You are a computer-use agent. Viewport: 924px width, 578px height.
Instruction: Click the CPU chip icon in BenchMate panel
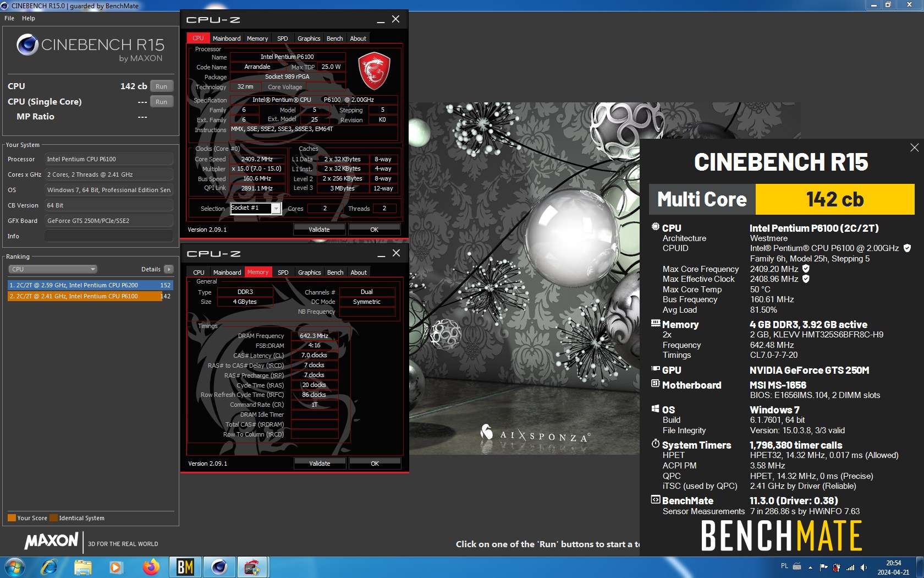tap(656, 227)
